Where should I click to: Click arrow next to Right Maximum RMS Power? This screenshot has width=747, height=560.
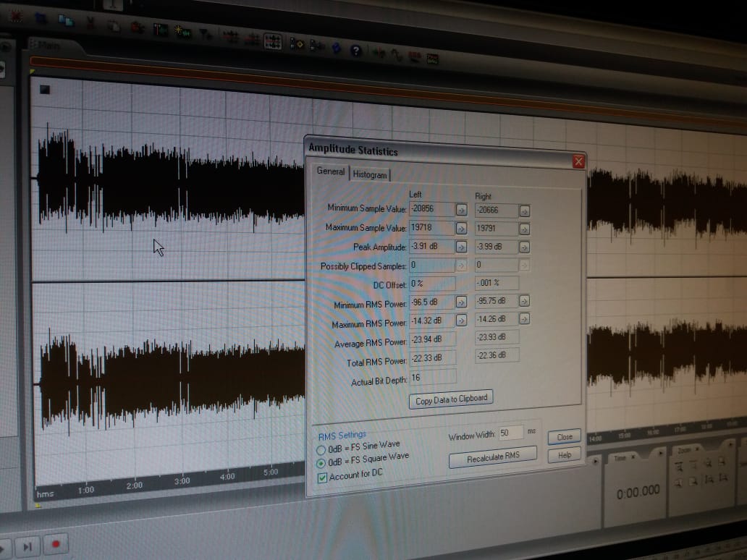pos(525,318)
